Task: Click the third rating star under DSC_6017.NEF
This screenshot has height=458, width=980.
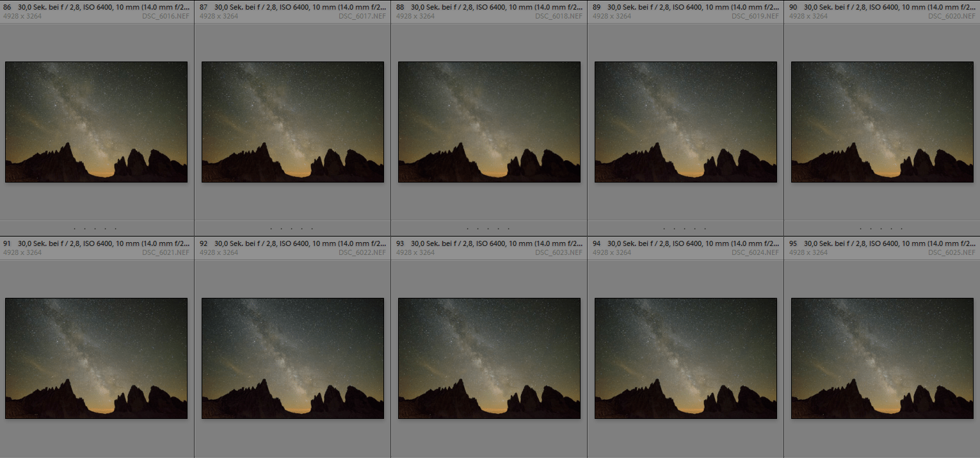Action: pyautogui.click(x=291, y=227)
